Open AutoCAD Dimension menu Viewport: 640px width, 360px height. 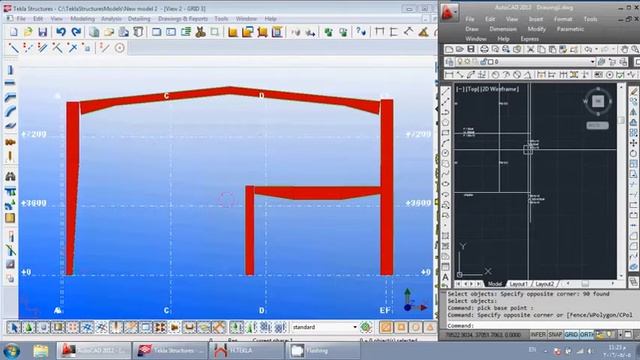click(x=503, y=29)
